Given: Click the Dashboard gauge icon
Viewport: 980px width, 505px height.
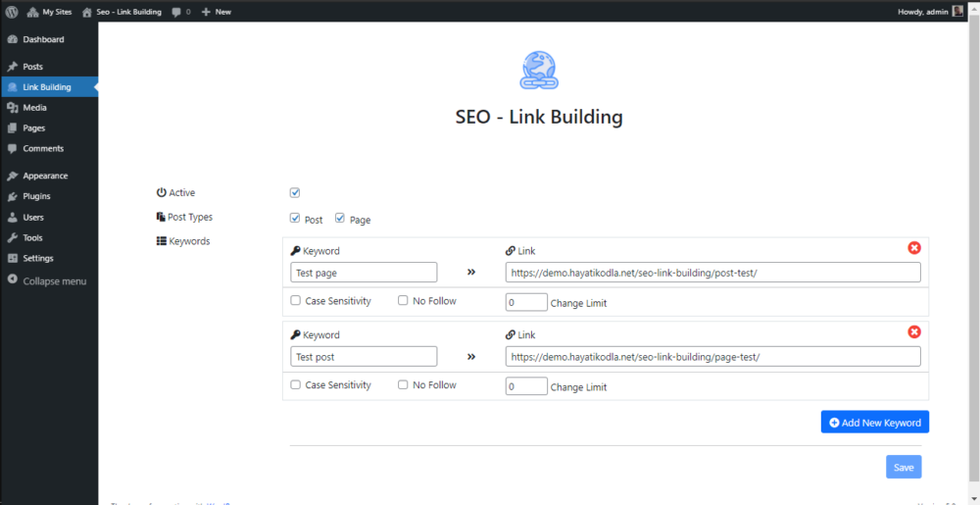Looking at the screenshot, I should pos(12,39).
